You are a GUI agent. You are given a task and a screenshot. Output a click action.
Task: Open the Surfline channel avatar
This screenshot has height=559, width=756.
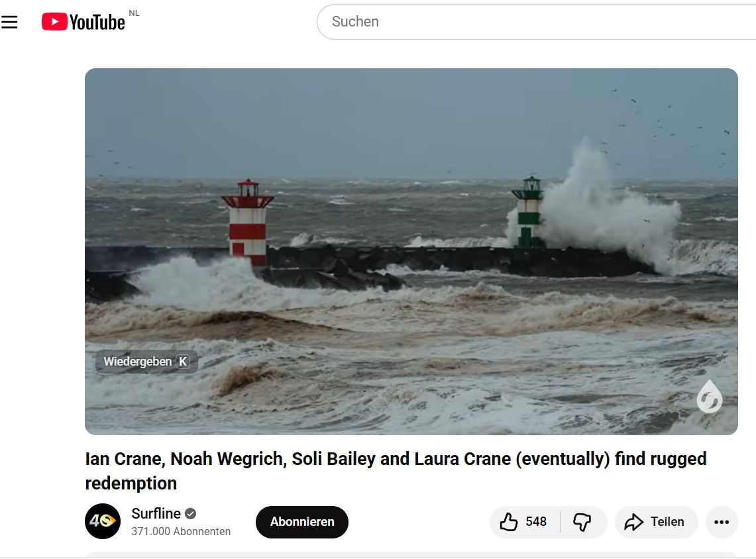click(103, 521)
